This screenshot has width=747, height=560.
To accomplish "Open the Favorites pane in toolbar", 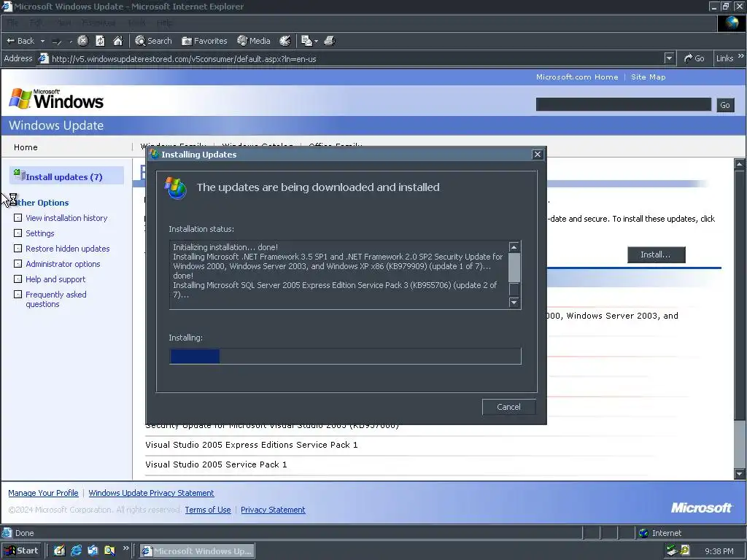I will (x=204, y=41).
